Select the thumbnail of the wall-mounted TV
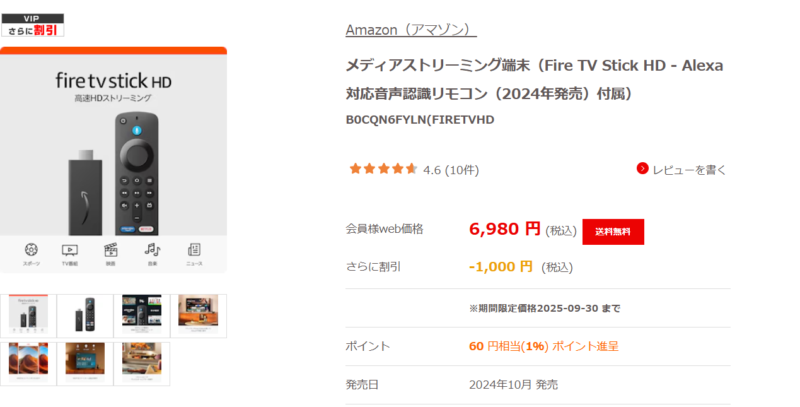Viewport: 800px width, 407px height. (x=84, y=363)
